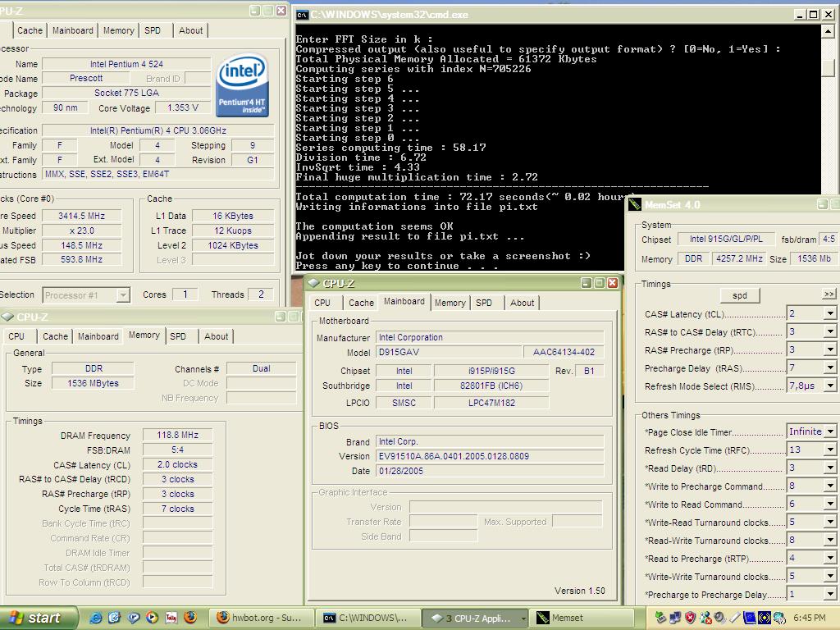The image size is (840, 630).
Task: Click the motherboard model D915GAV field
Action: (449, 352)
